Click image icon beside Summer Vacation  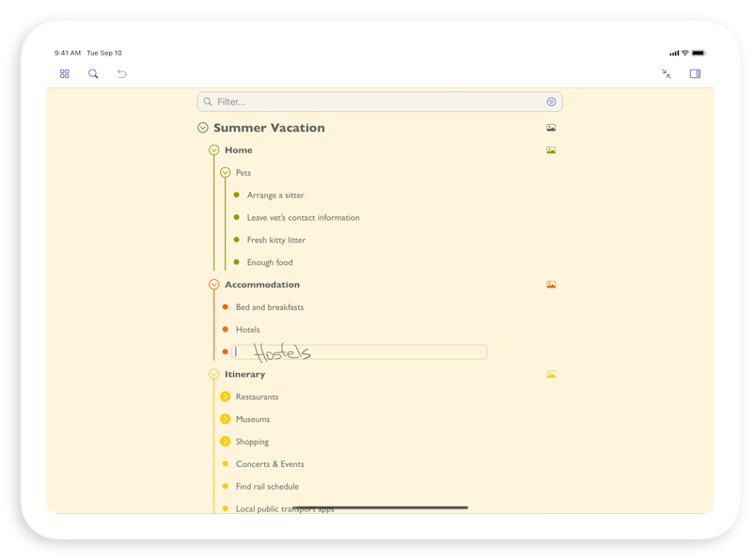[551, 128]
